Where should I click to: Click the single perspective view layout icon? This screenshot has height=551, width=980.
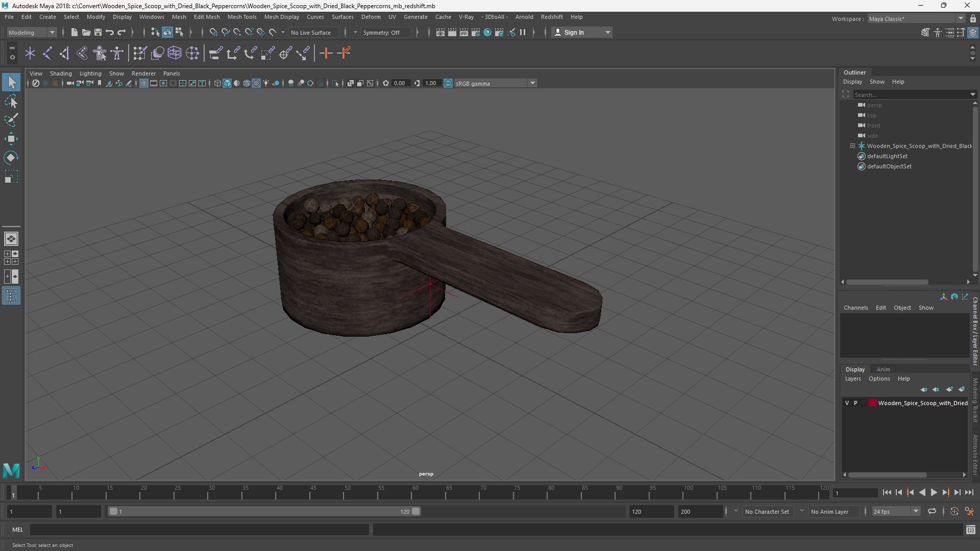click(11, 238)
